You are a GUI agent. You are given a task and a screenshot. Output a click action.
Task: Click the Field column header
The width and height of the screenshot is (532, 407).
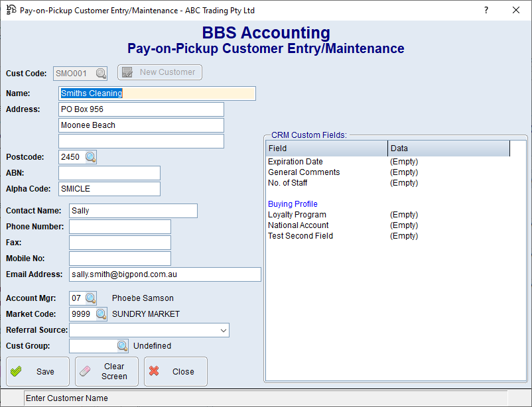tap(326, 148)
